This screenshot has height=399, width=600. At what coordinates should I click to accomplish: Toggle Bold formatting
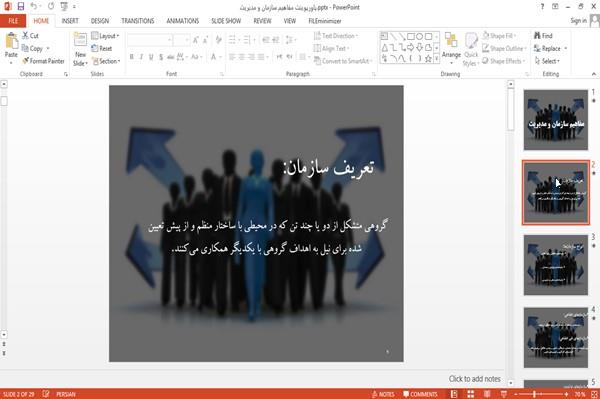[x=132, y=57]
